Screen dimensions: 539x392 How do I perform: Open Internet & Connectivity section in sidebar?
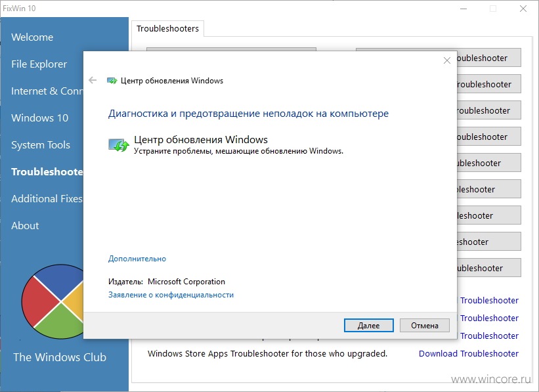coord(47,91)
